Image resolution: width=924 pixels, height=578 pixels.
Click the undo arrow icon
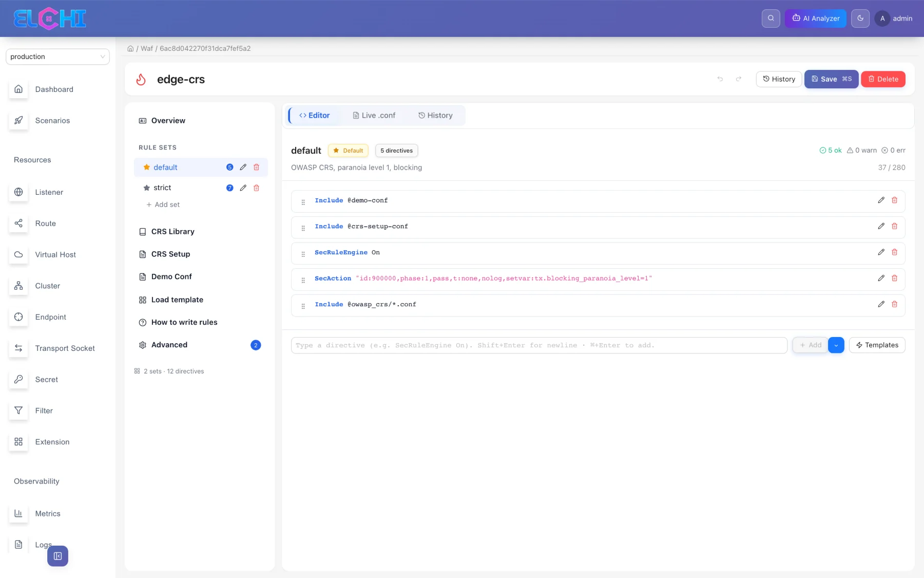pyautogui.click(x=720, y=79)
